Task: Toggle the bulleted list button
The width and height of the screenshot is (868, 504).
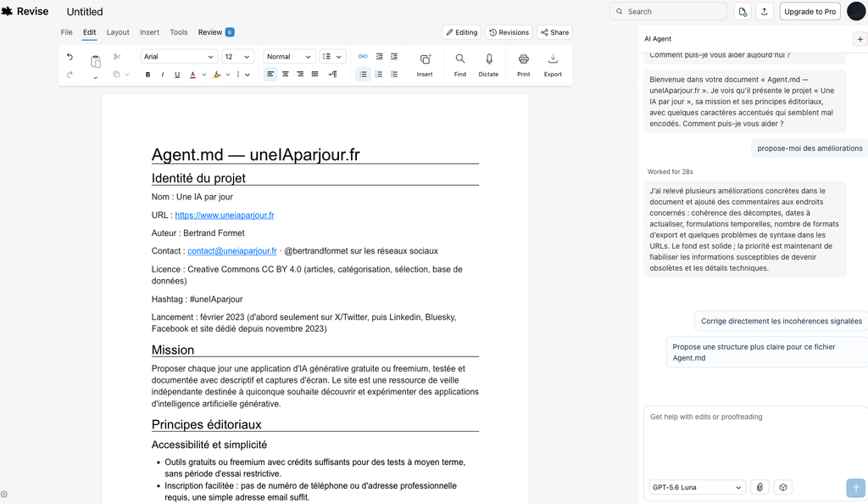Action: tap(363, 74)
